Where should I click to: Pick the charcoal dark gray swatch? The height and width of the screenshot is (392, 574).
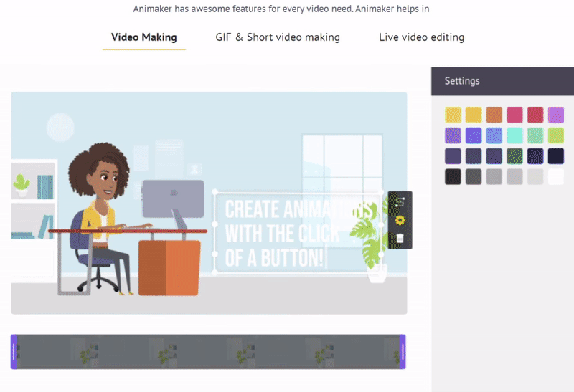(x=474, y=176)
